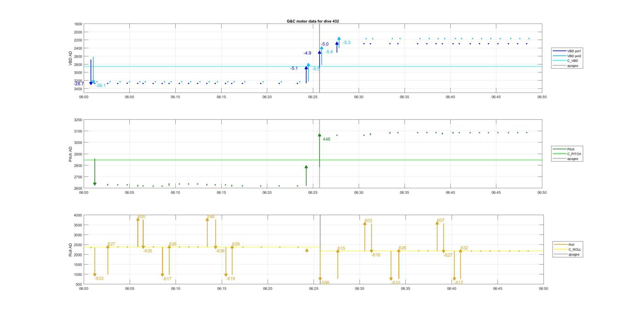
Task: Click the '3200' tick on the Pitch axis
Action: [x=78, y=120]
